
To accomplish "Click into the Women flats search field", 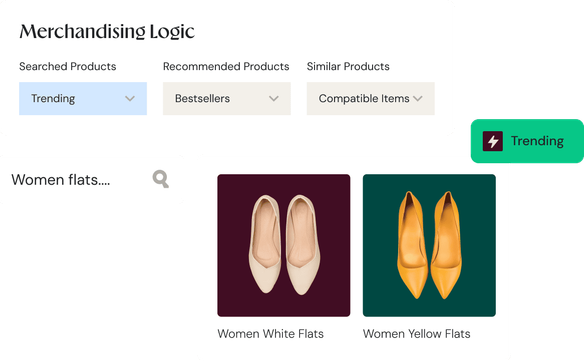I will [x=91, y=180].
